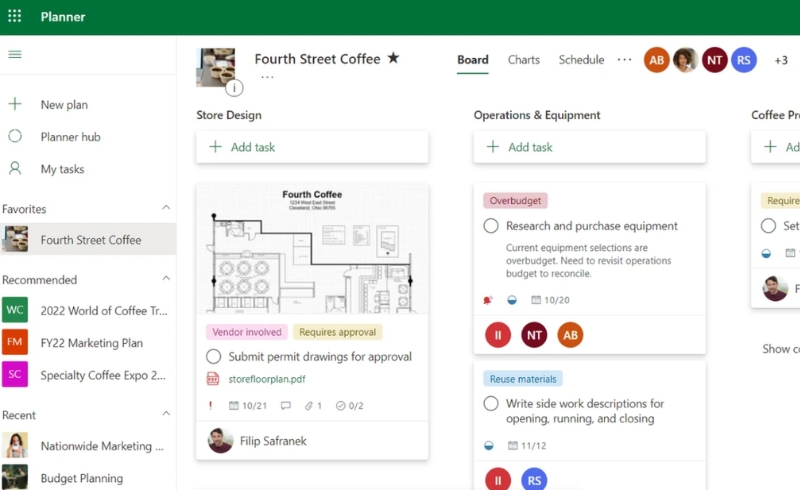The width and height of the screenshot is (800, 490).
Task: Open the FM FY22 Marketing Plan icon
Action: tap(15, 342)
